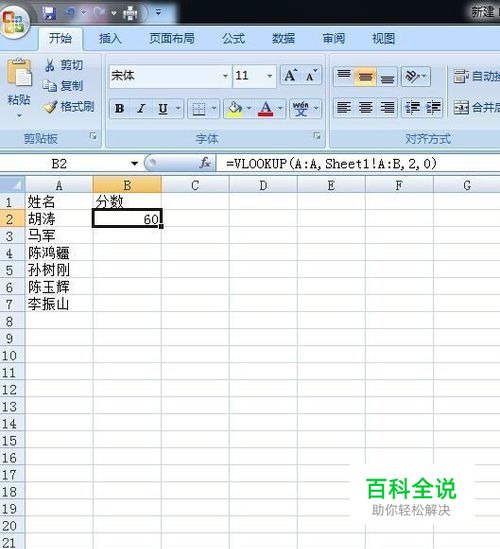Open the 剪贴板 dialog launcher
The image size is (500, 549).
coord(93,136)
